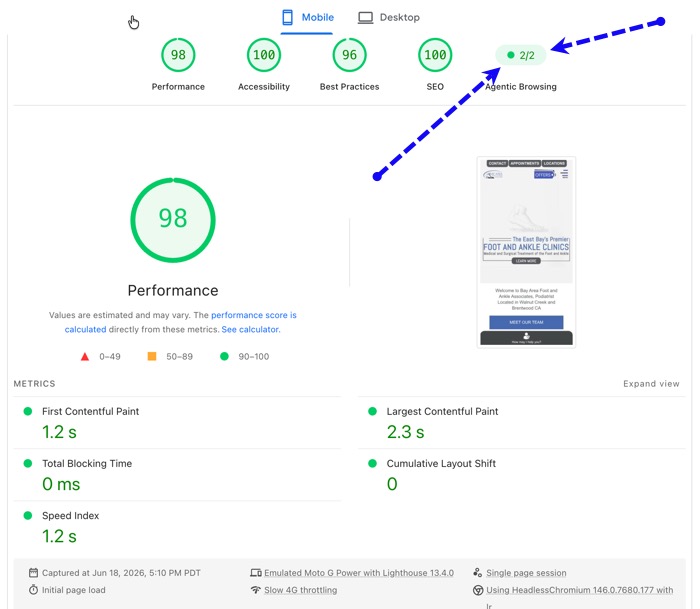This screenshot has height=609, width=700.
Task: Click the wifi icon by Slow 4G throttling
Action: 256,590
